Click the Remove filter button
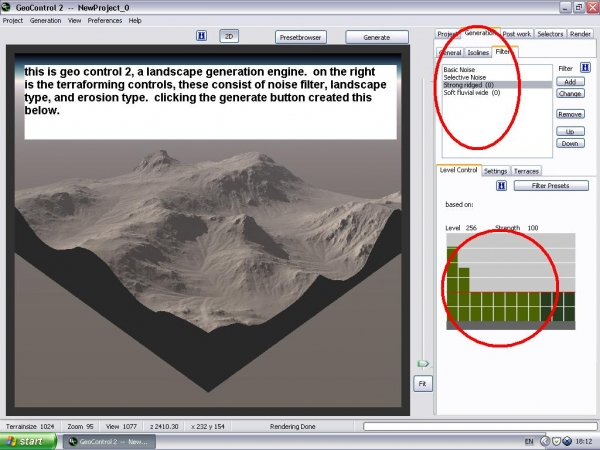 [570, 114]
